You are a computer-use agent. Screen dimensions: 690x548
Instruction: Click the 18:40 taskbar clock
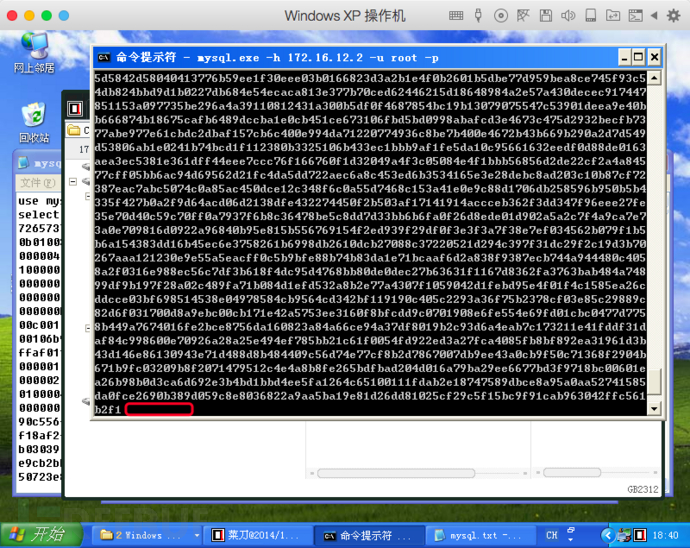[665, 535]
